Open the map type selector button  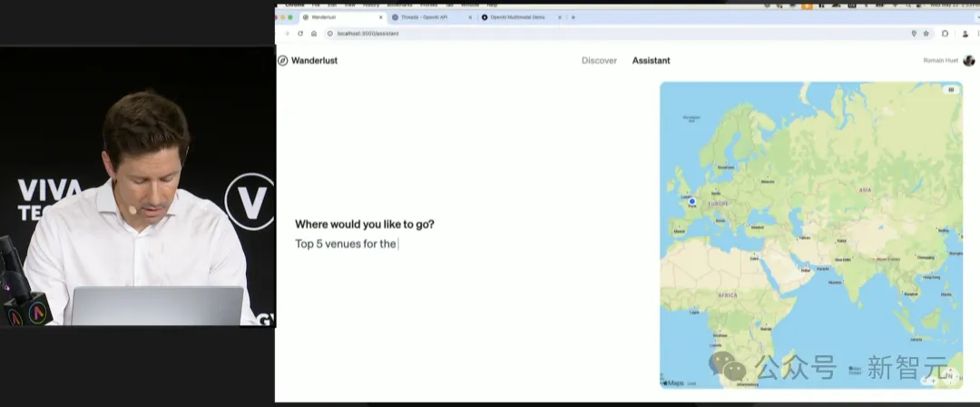click(x=950, y=90)
